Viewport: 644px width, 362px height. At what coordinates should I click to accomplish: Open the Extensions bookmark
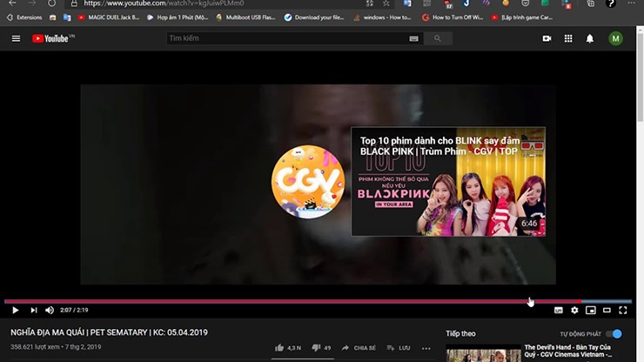click(24, 17)
